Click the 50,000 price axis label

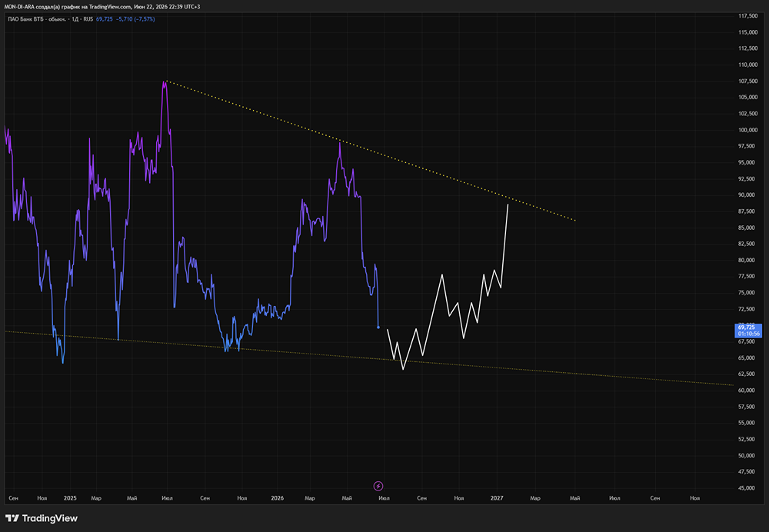click(747, 456)
